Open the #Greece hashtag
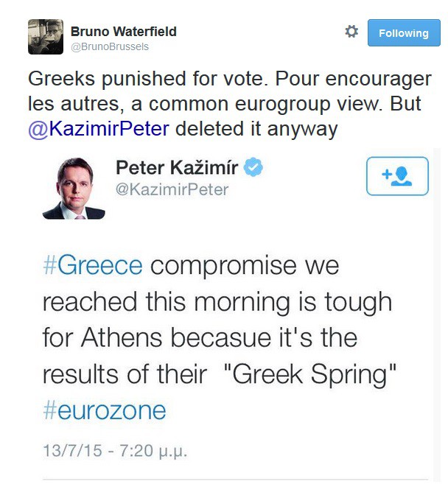The height and width of the screenshot is (487, 448). 93,265
